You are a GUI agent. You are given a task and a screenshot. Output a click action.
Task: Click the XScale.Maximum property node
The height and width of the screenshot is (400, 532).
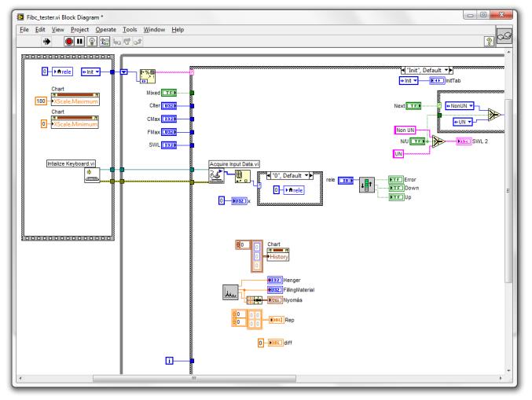(75, 99)
